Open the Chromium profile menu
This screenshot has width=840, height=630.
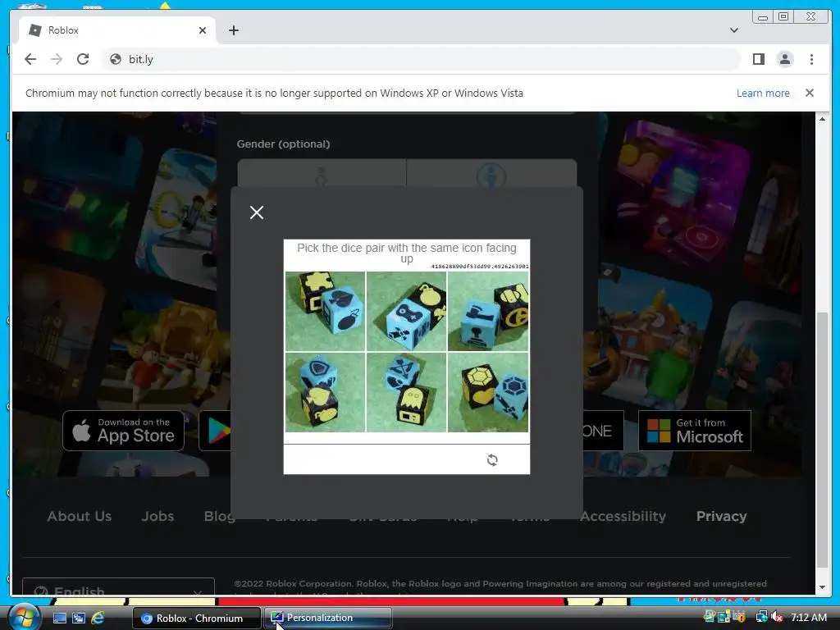785,59
